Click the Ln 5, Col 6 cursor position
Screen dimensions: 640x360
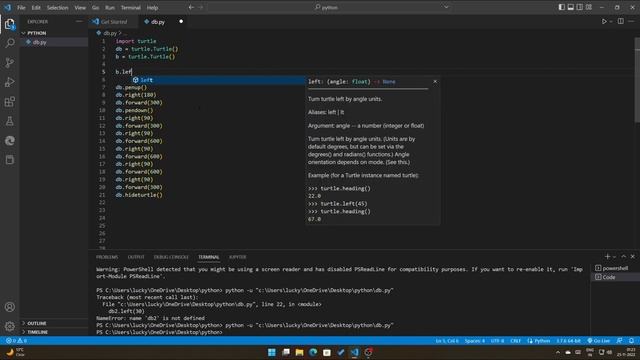click(x=447, y=340)
